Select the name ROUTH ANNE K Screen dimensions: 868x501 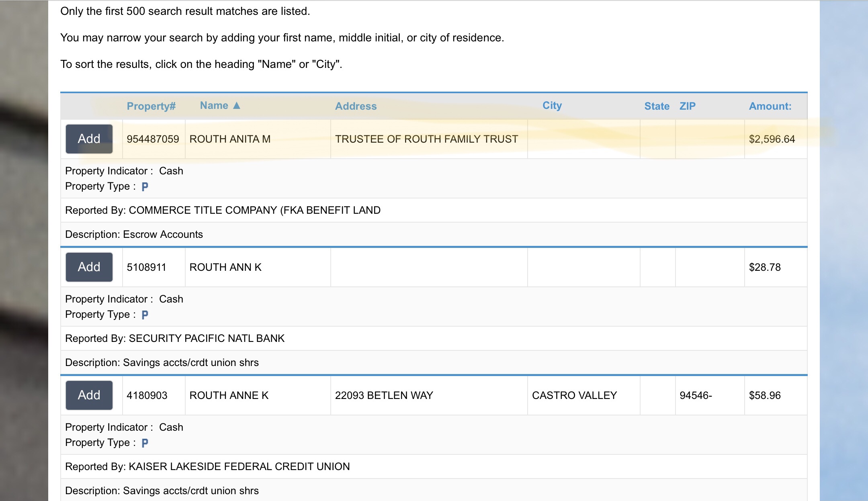(x=229, y=395)
